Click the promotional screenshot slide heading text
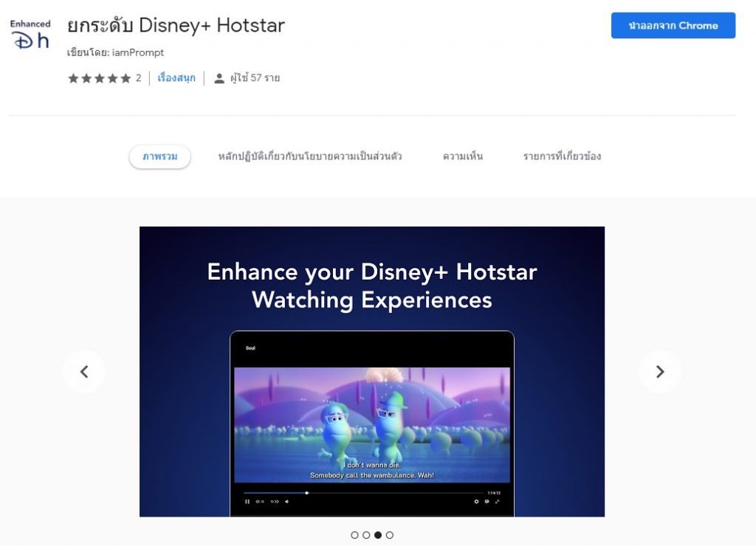 click(372, 286)
